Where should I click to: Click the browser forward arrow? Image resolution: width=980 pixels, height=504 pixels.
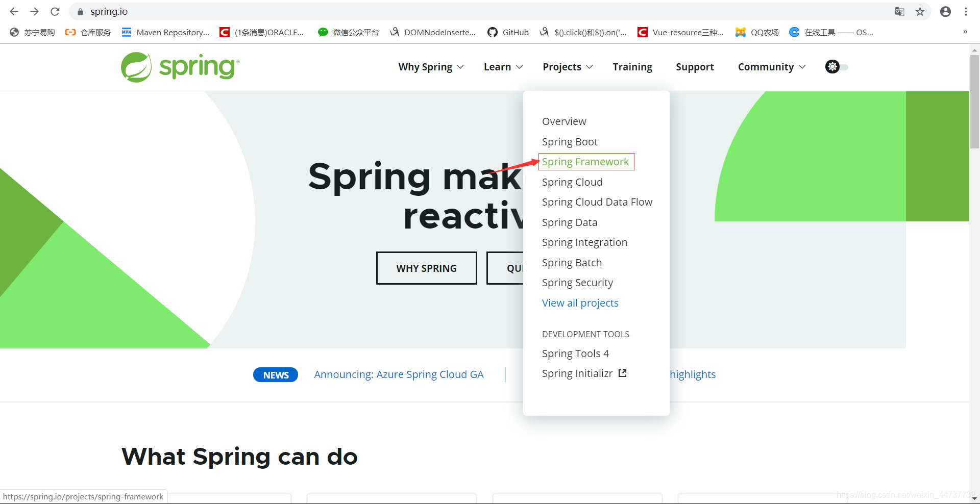click(x=34, y=11)
